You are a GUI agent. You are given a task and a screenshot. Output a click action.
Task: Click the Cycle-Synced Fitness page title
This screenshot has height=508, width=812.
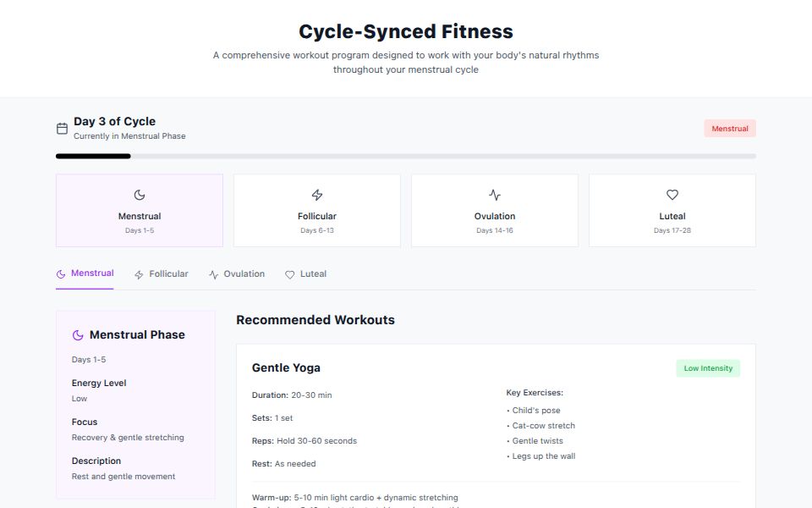[405, 30]
